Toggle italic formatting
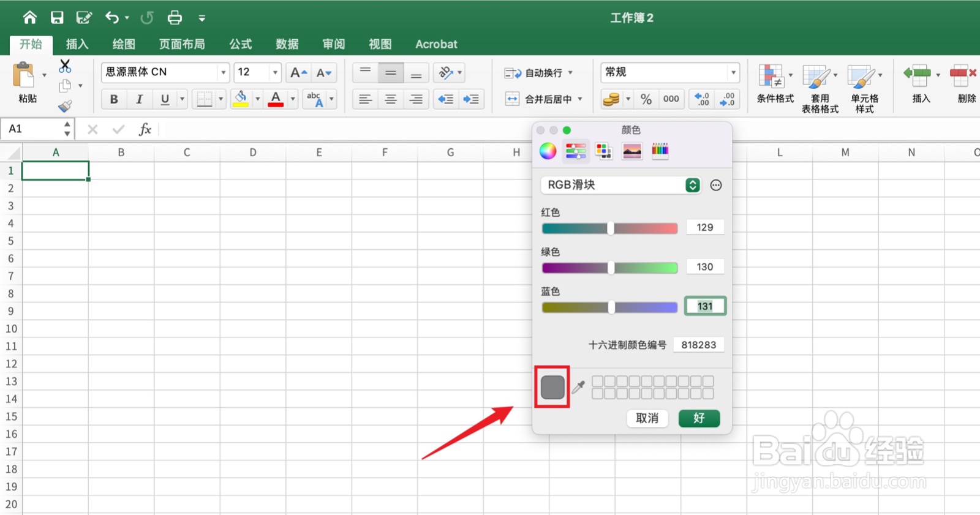This screenshot has height=515, width=980. [139, 99]
